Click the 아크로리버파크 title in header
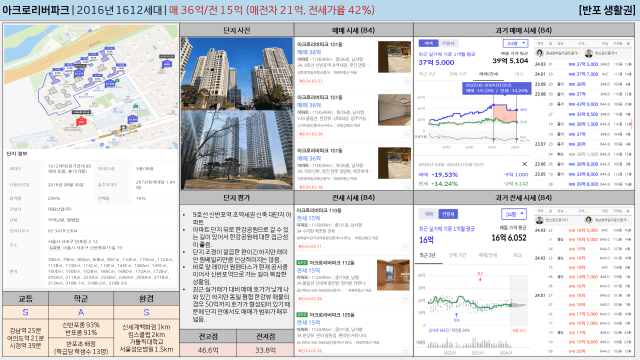This screenshot has height=360, width=640. (36, 10)
